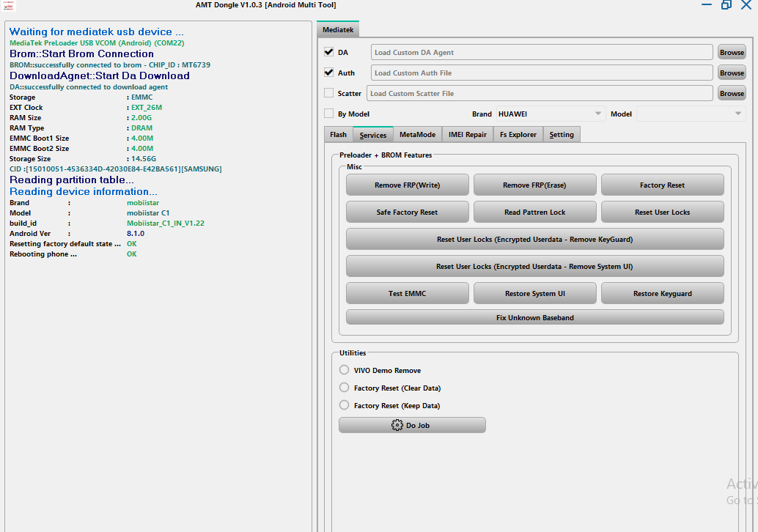Click Browse for Auth file

(732, 73)
